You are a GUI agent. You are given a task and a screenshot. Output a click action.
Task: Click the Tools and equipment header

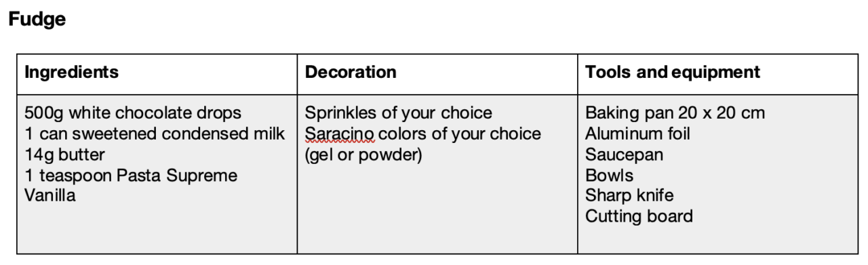(673, 73)
